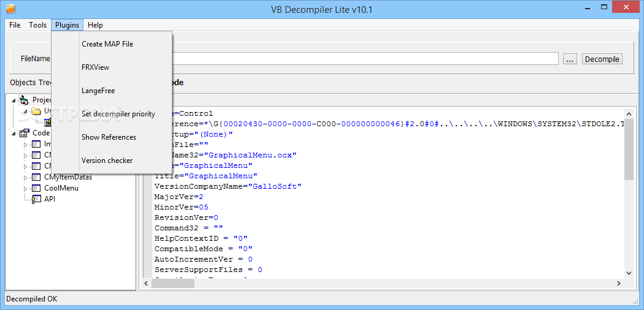Click the "GraphicalMenu.ocx" value text
644x310 pixels.
[x=250, y=155]
